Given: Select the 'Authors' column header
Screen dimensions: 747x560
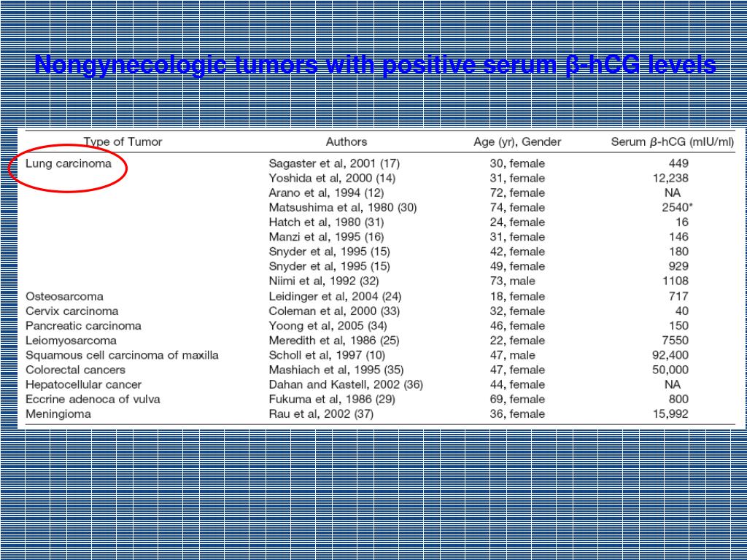Looking at the screenshot, I should pyautogui.click(x=347, y=142).
